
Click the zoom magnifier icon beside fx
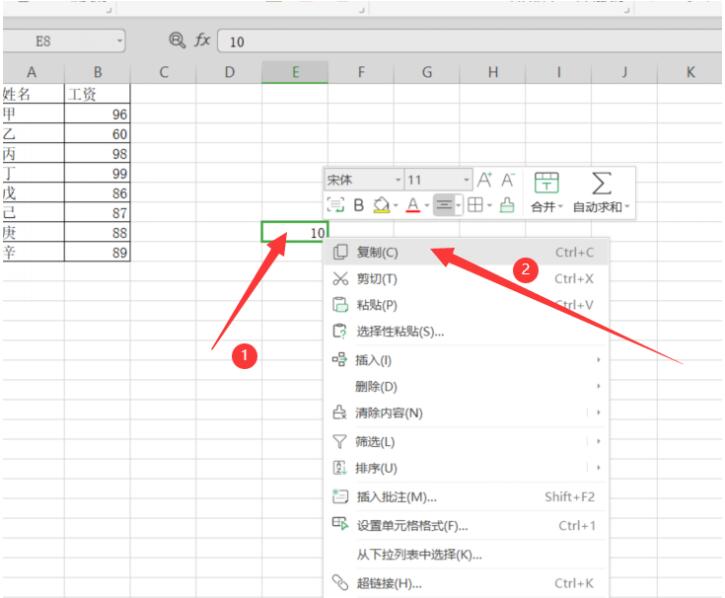177,41
